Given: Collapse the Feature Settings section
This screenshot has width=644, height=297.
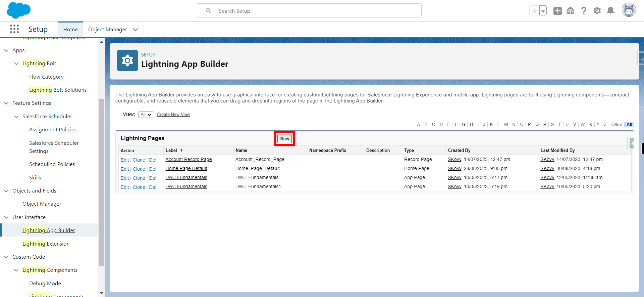Looking at the screenshot, I should tap(6, 103).
